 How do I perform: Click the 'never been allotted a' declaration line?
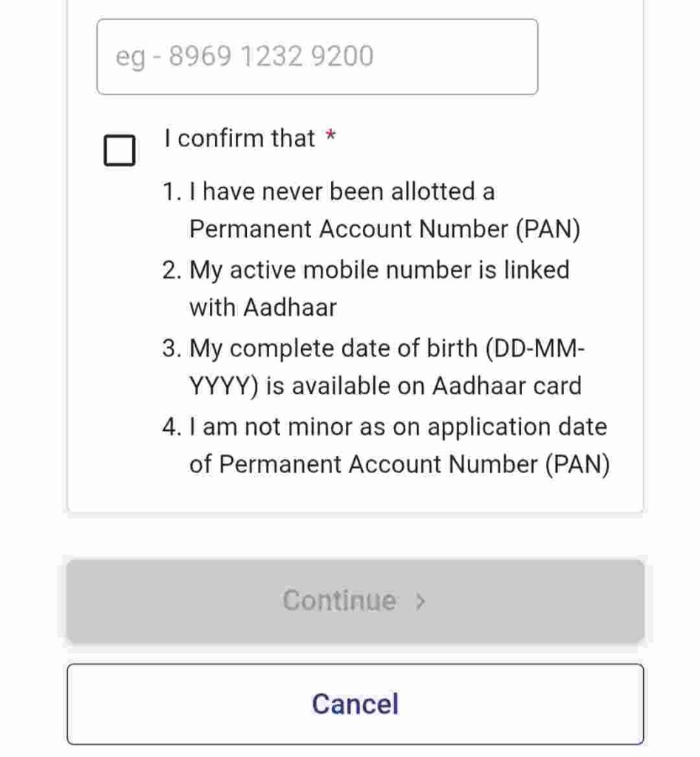(x=341, y=191)
